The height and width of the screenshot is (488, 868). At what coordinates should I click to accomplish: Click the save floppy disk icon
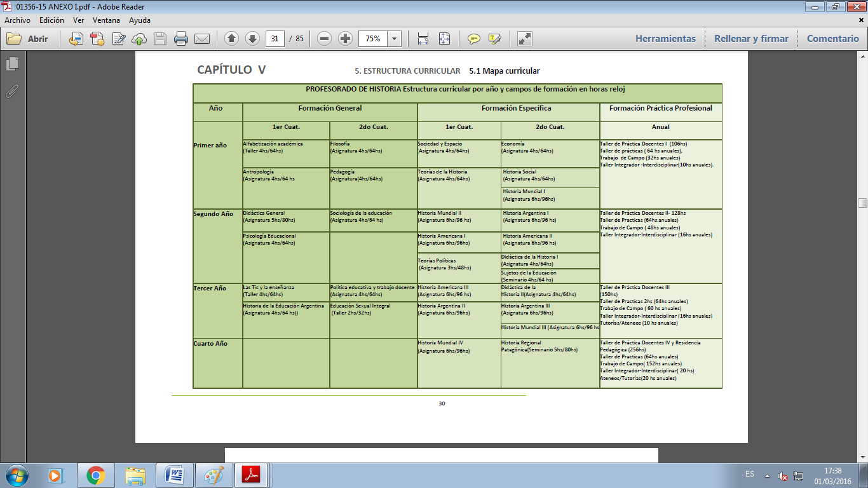click(x=160, y=39)
